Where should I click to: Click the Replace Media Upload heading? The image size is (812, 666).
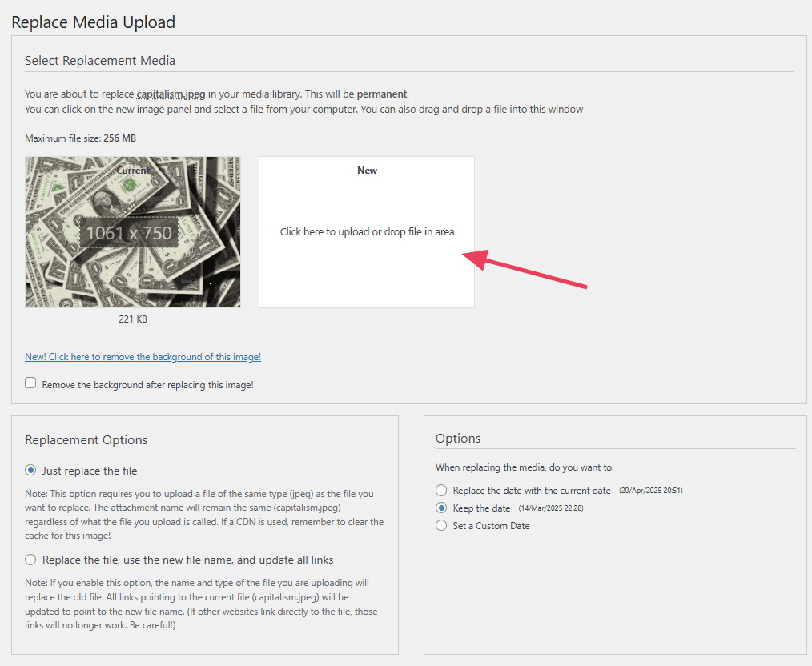(x=93, y=22)
